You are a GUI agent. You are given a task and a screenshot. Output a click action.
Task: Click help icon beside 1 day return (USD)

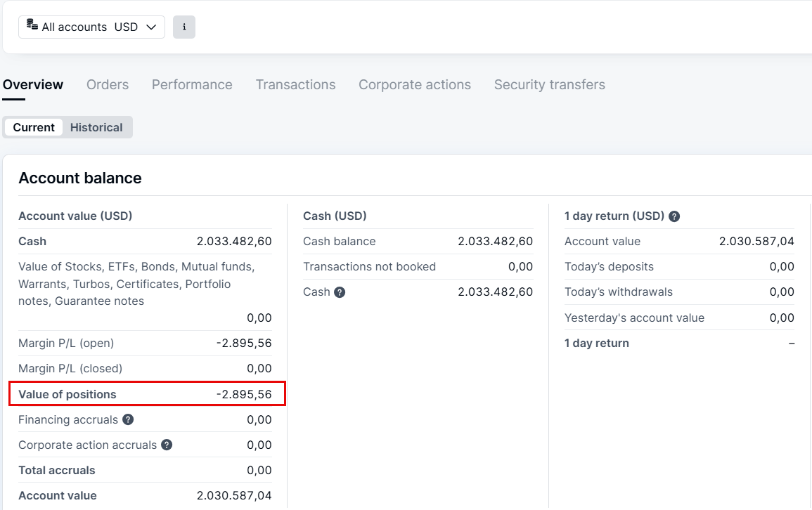(x=674, y=216)
